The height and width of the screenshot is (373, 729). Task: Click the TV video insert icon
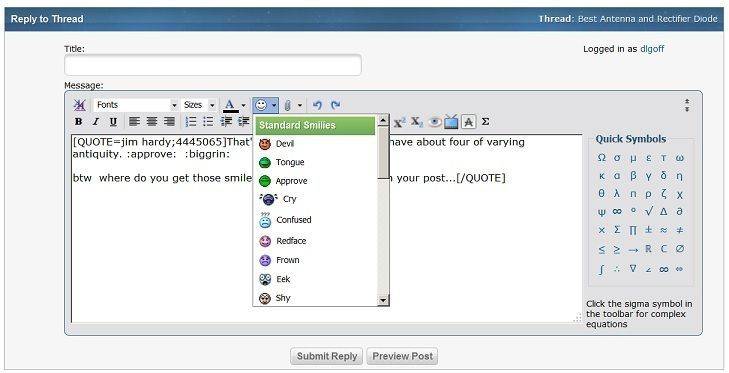coord(451,122)
